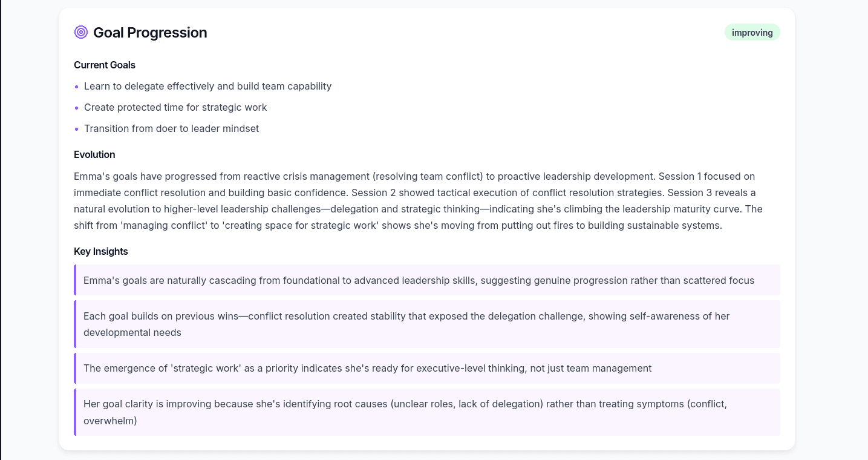Select the insight about goal clarity improving

tap(405, 412)
